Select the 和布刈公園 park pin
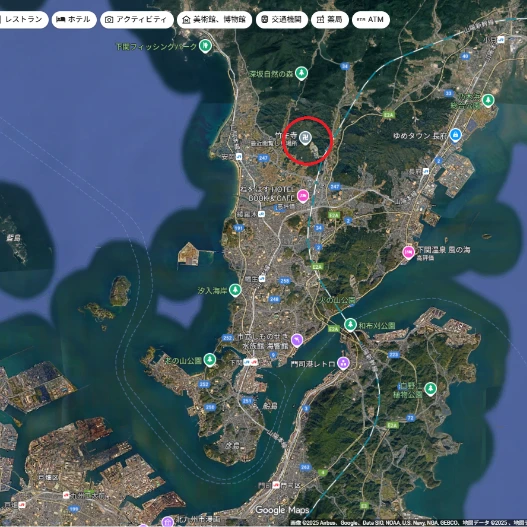This screenshot has width=527, height=527. pyautogui.click(x=350, y=325)
